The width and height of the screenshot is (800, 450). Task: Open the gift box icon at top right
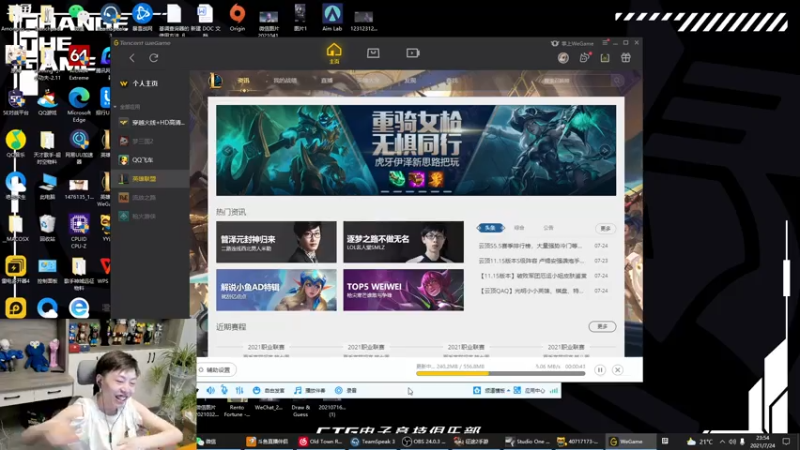pos(626,58)
